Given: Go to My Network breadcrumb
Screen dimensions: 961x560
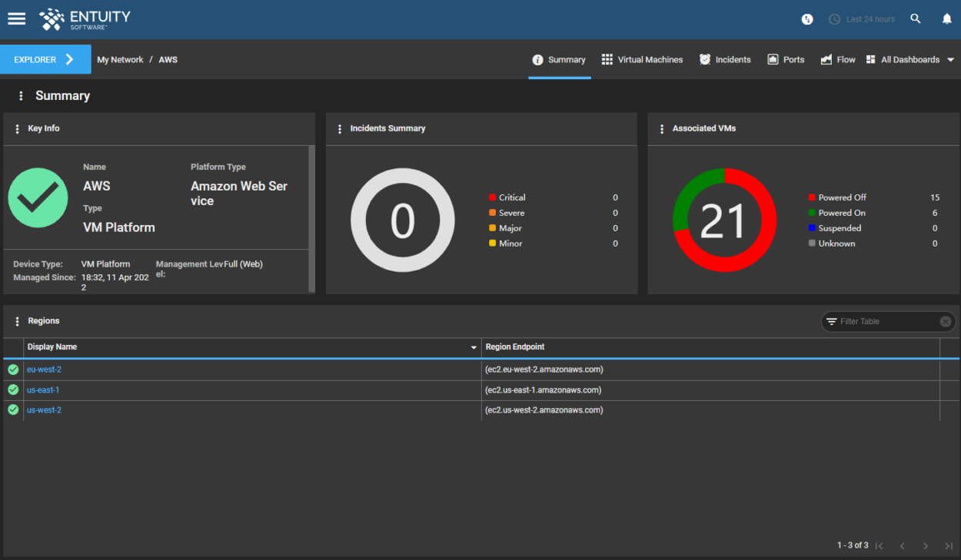Looking at the screenshot, I should click(120, 59).
